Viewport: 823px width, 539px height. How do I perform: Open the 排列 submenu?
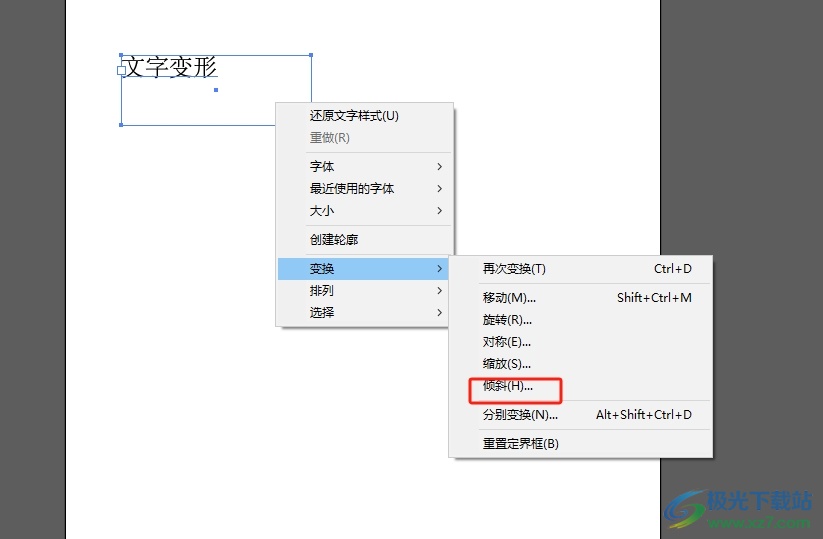pyautogui.click(x=363, y=290)
